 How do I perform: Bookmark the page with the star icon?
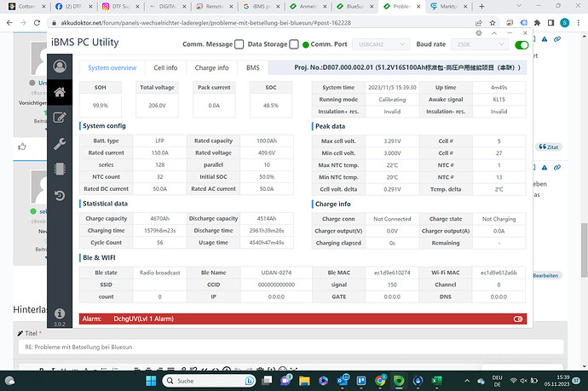tap(493, 23)
